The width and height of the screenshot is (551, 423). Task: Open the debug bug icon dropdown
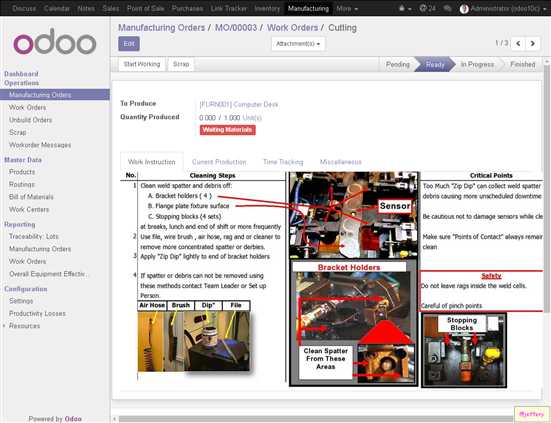coord(404,8)
